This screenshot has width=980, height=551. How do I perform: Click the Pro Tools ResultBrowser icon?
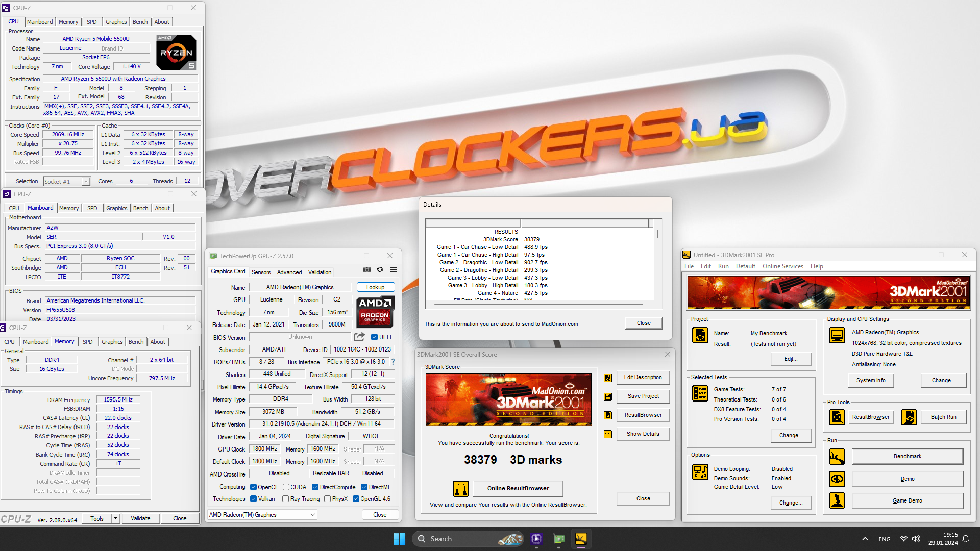[837, 417]
